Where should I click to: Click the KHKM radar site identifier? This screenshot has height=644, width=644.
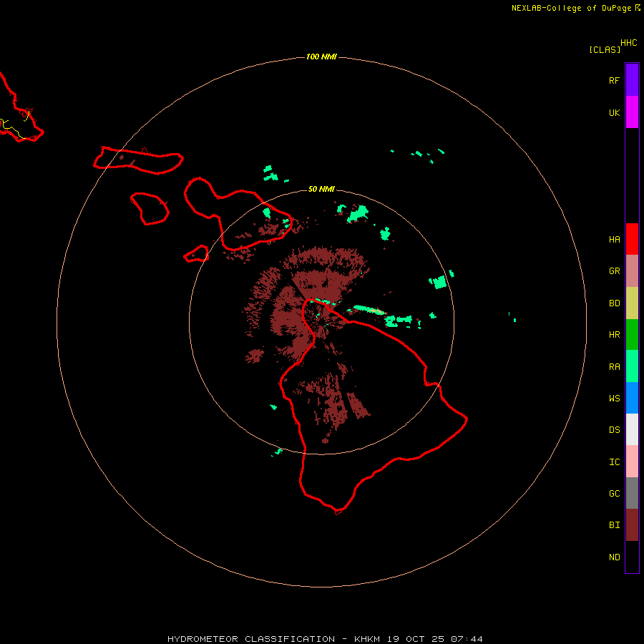(367, 639)
